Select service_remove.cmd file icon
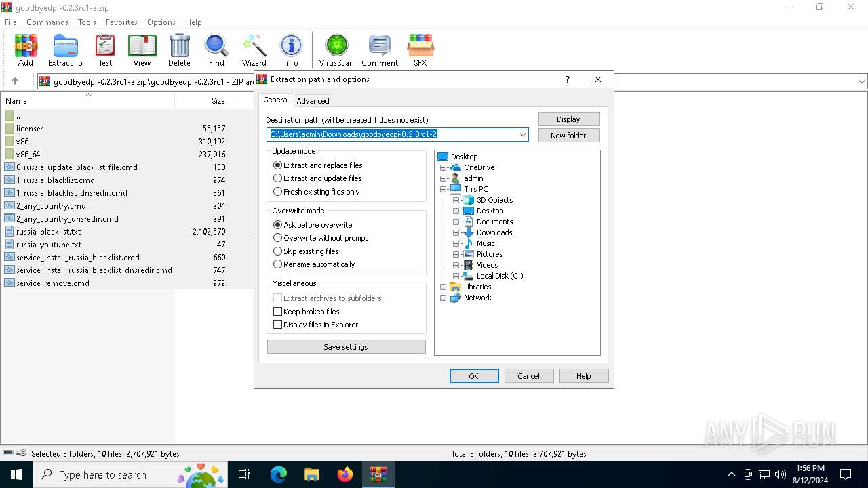This screenshot has height=488, width=868. tap(9, 283)
